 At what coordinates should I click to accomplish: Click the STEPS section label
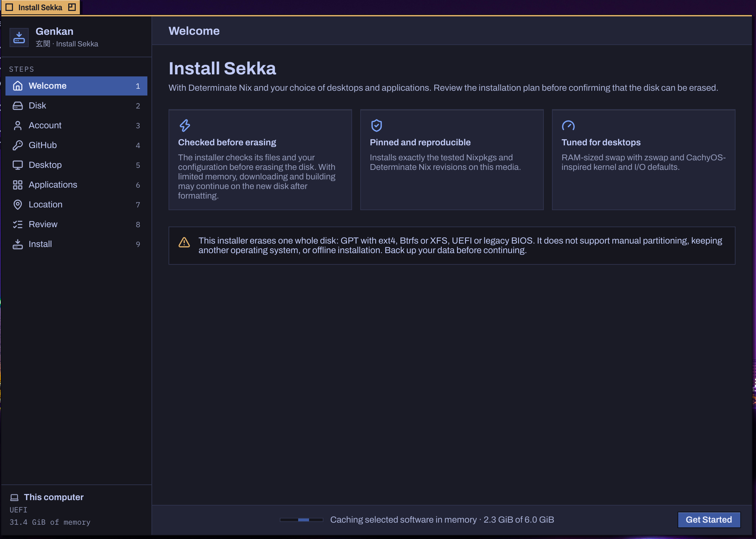[21, 69]
